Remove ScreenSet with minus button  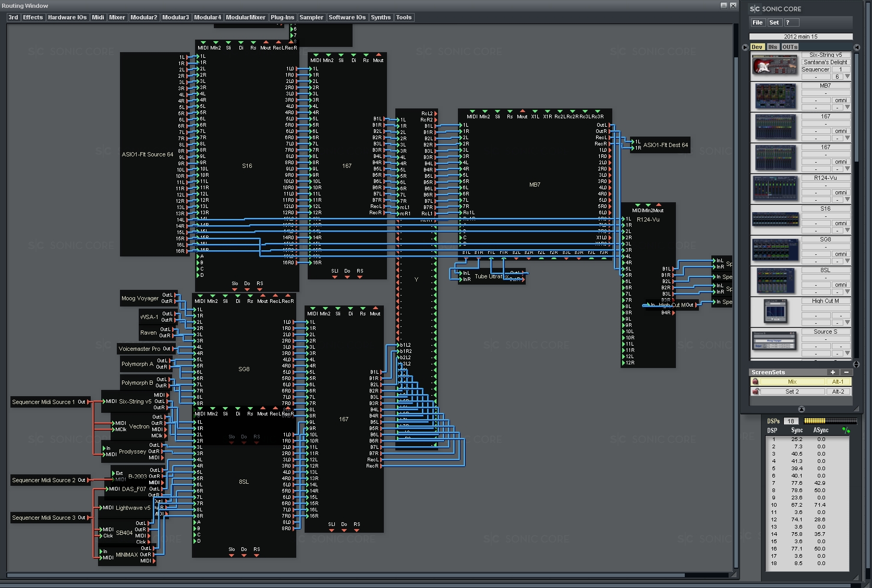click(846, 372)
